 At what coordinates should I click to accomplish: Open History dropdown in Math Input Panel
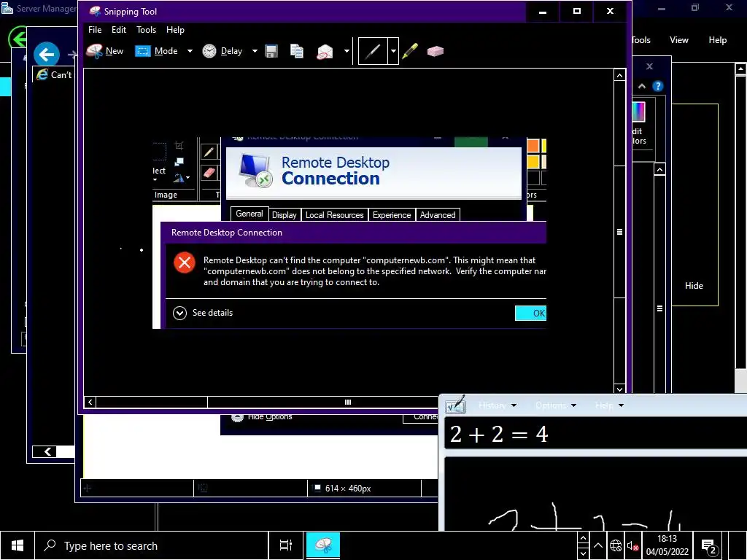pos(498,405)
